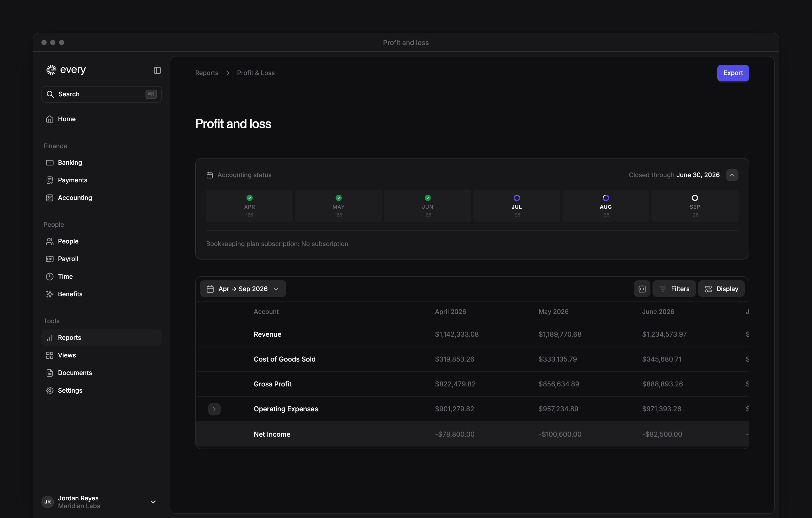Viewport: 812px width, 518px height.
Task: Click the embed code icon beside Filters
Action: [642, 289]
